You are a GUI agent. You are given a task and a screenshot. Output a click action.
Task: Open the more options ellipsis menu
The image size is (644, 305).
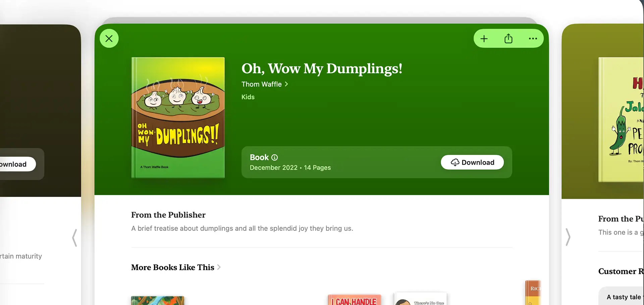pos(533,39)
